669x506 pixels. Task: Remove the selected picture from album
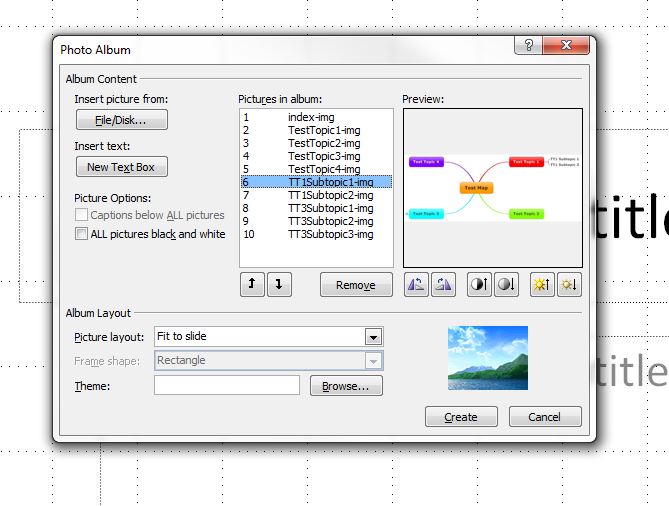pos(356,285)
